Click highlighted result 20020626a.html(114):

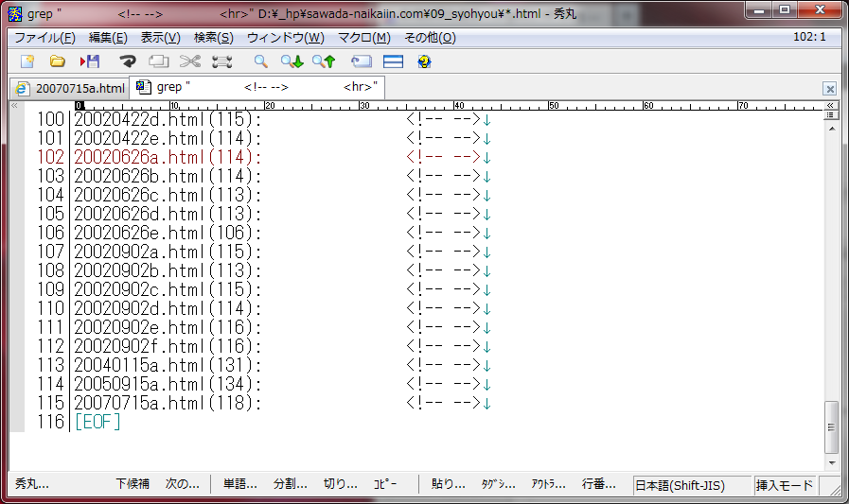pos(168,157)
